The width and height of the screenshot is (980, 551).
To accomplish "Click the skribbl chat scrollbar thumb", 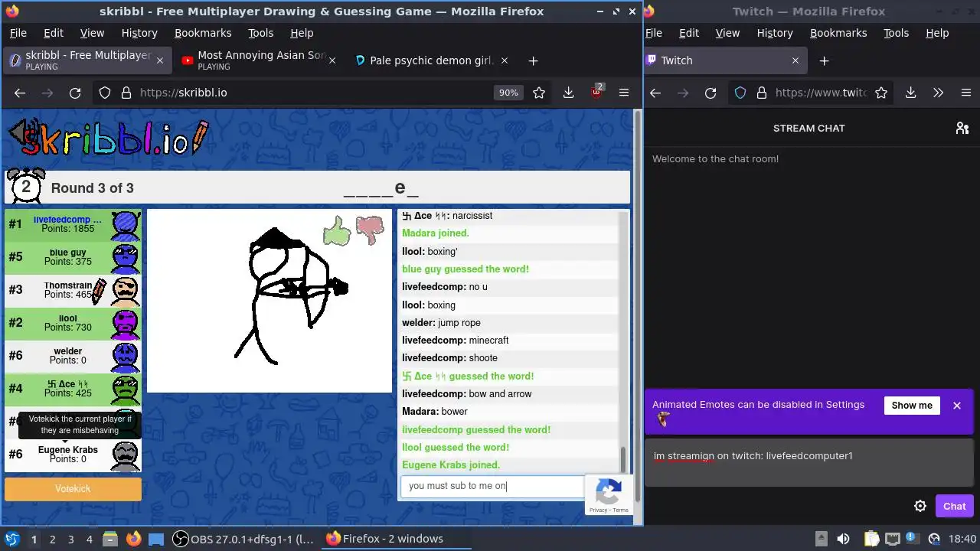I will [623, 460].
